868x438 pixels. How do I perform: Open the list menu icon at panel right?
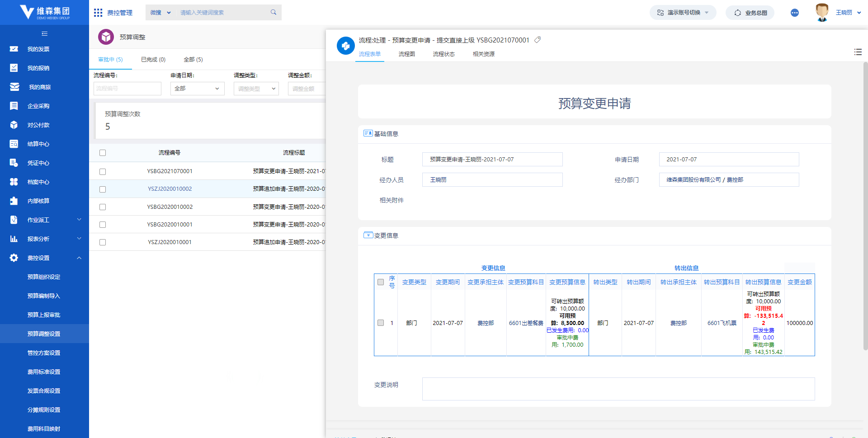858,52
